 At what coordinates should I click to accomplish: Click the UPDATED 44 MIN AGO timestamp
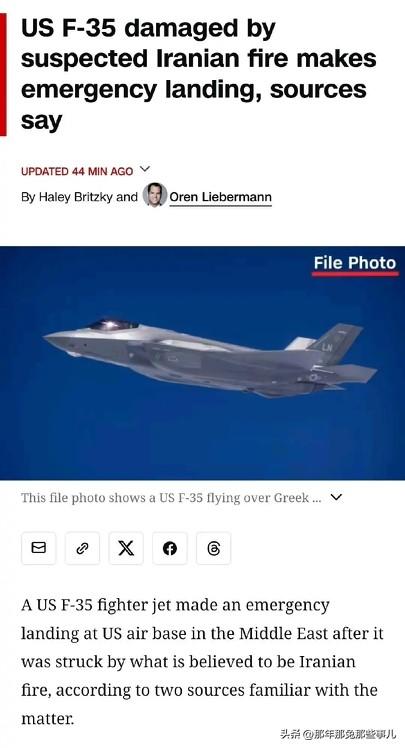[77, 171]
